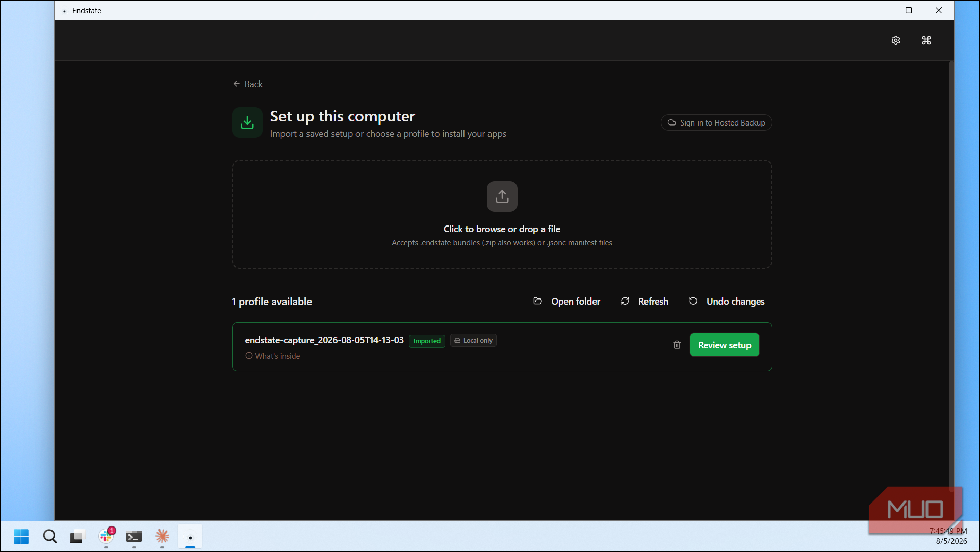The height and width of the screenshot is (552, 980).
Task: Minimize the Endstate window
Action: click(x=879, y=10)
